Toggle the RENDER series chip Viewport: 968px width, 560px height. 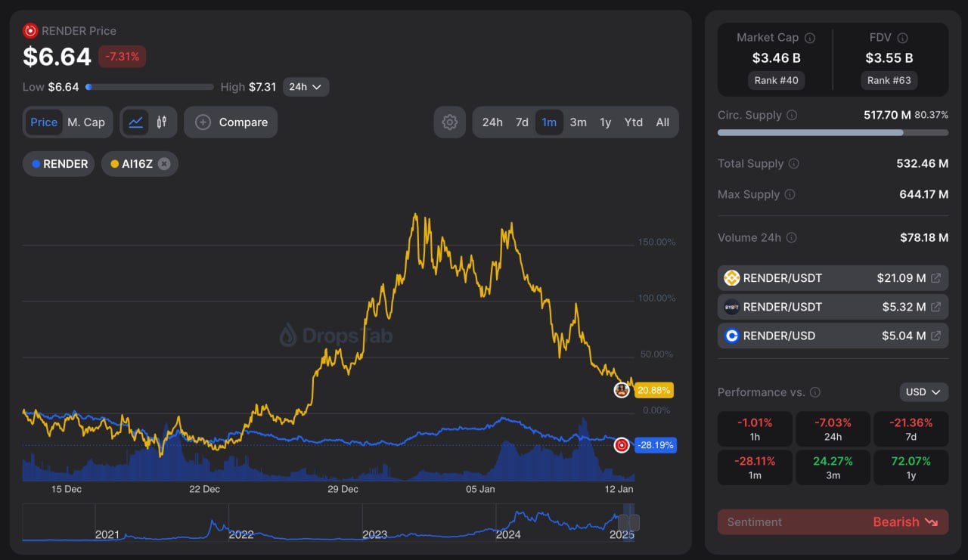click(x=59, y=164)
